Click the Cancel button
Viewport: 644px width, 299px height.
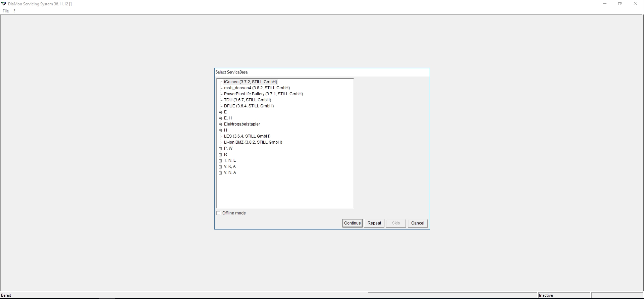(418, 223)
